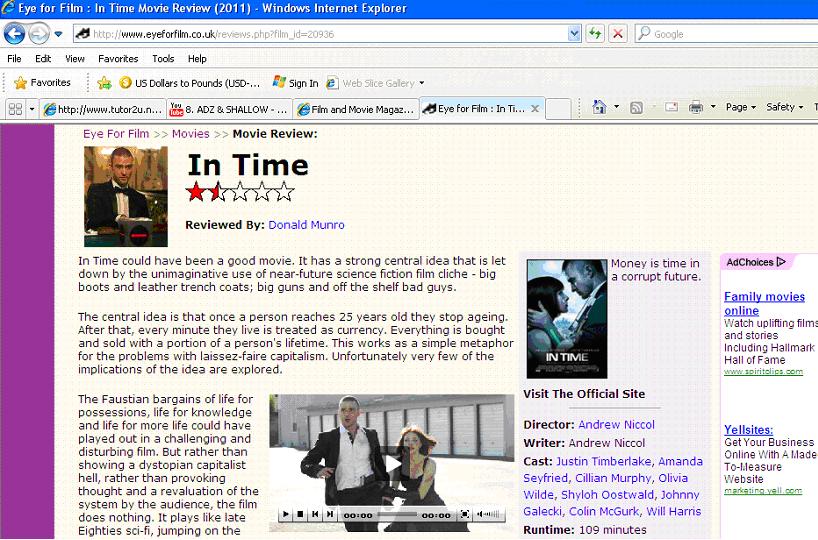Click Add to Favorites Bar star icon
The width and height of the screenshot is (818, 540).
[x=104, y=82]
